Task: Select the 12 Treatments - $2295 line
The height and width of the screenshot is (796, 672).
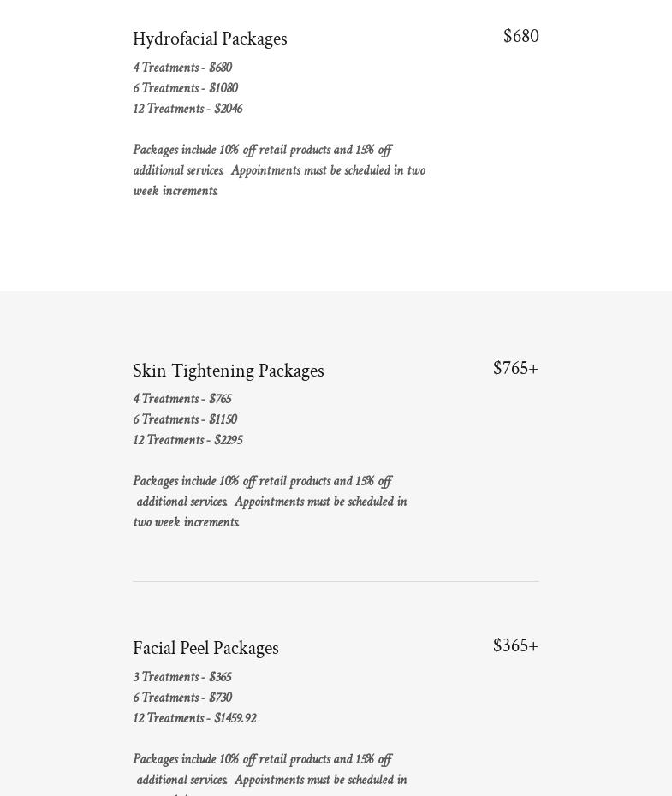Action: coord(187,441)
